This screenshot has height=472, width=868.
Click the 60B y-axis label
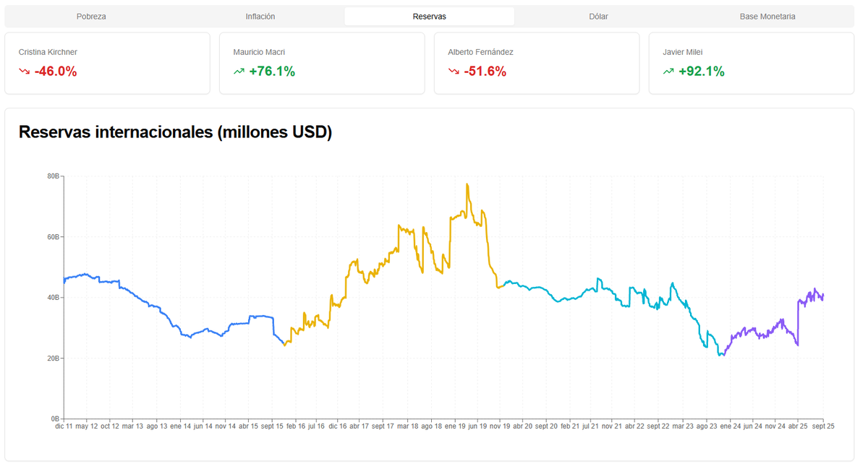pyautogui.click(x=54, y=237)
